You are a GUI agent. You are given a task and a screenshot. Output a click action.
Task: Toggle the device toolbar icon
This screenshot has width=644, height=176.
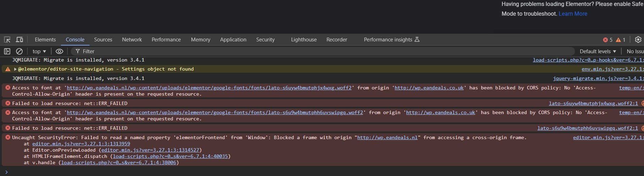pyautogui.click(x=20, y=40)
